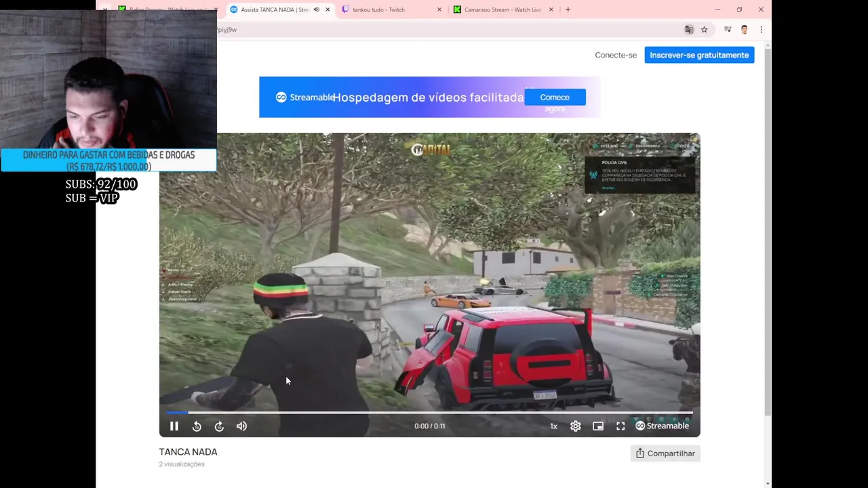Click the Compartilhar share button
The height and width of the screenshot is (488, 868).
(x=665, y=453)
